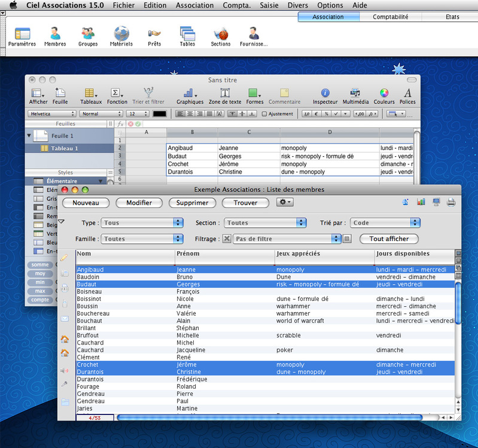Toggle the euro currency format button
The height and width of the screenshot is (448, 478).
coord(316,114)
